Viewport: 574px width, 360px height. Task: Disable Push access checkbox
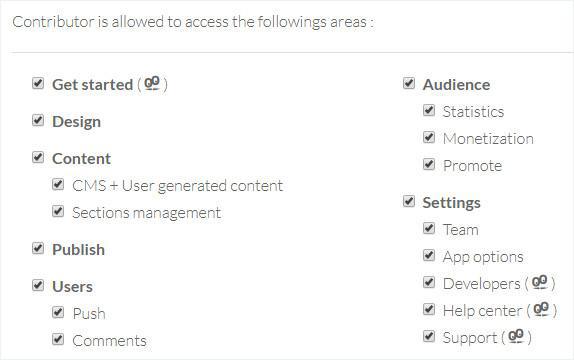point(58,312)
